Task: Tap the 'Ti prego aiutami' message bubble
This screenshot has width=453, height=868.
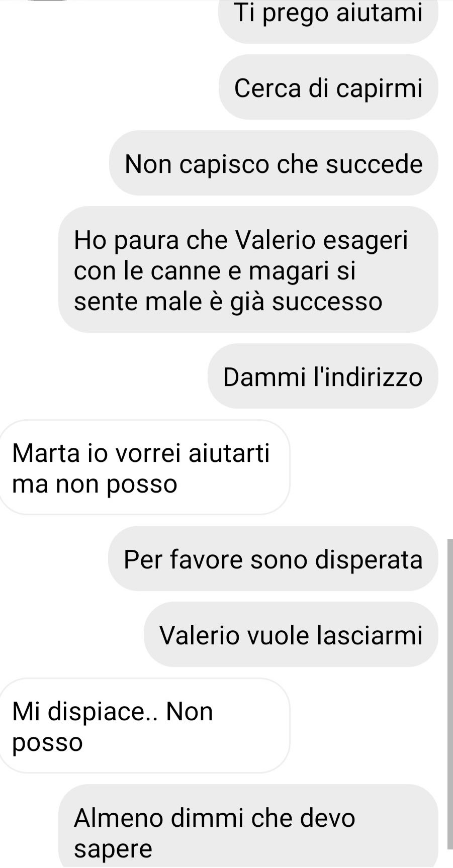Action: [328, 20]
